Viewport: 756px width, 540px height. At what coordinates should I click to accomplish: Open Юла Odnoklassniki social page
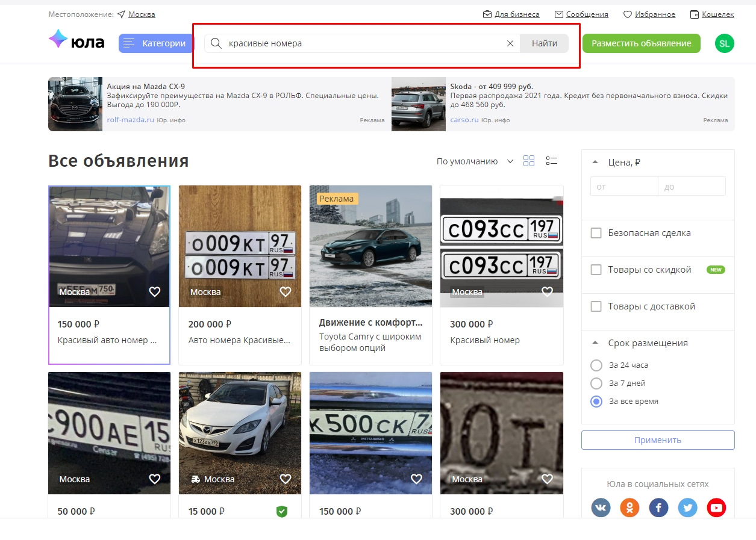[629, 508]
